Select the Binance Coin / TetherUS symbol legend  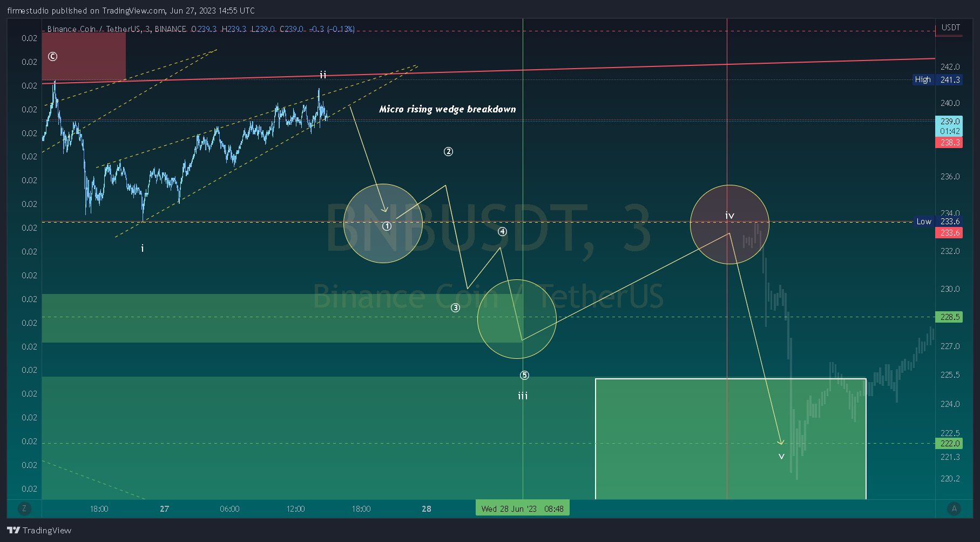117,29
